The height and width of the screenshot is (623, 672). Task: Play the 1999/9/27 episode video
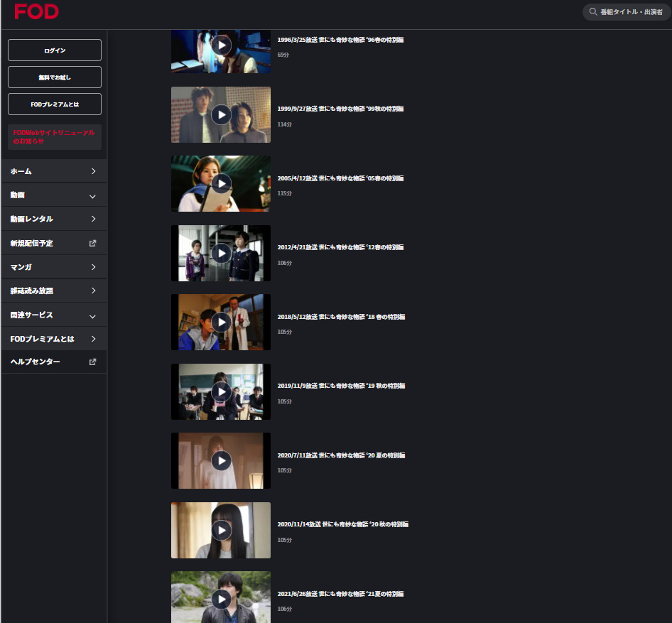221,114
